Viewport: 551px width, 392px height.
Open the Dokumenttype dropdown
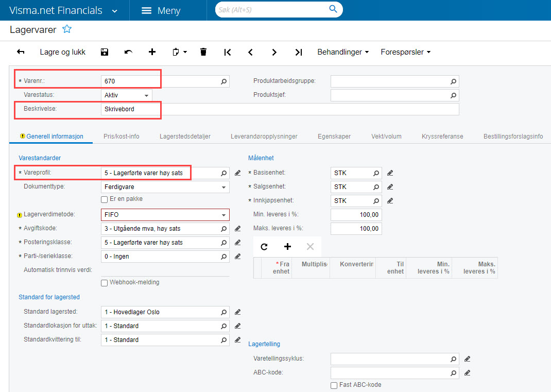pos(223,187)
